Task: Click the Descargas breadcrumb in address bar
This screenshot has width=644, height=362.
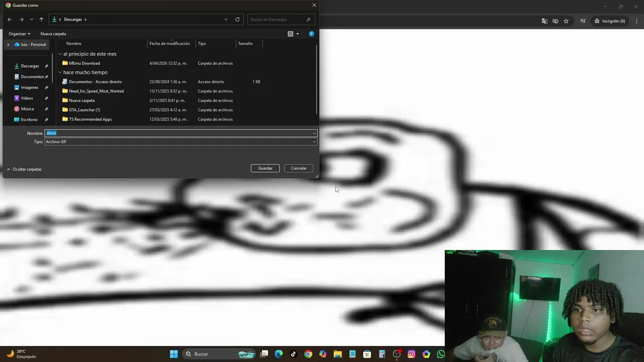Action: pos(73,20)
